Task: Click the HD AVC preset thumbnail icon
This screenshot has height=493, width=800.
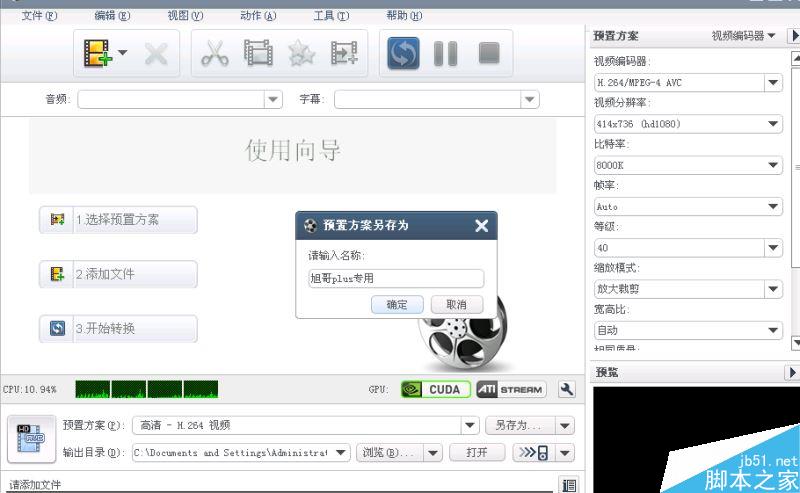Action: pyautogui.click(x=31, y=439)
